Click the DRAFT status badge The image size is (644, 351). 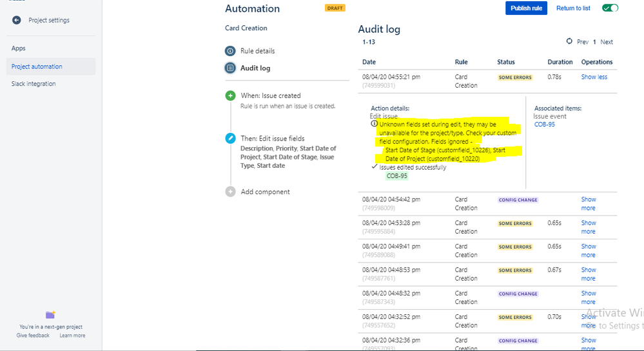point(335,8)
